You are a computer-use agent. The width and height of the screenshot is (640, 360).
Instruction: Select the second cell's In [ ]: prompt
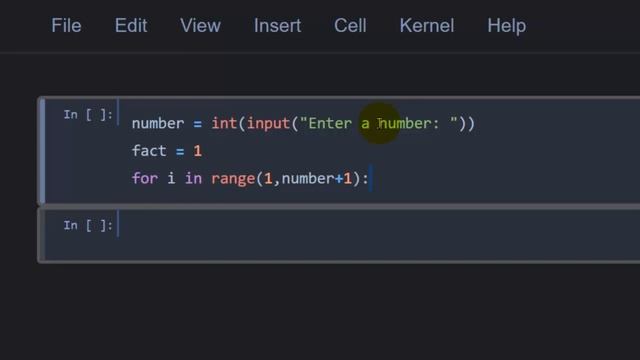click(x=88, y=225)
